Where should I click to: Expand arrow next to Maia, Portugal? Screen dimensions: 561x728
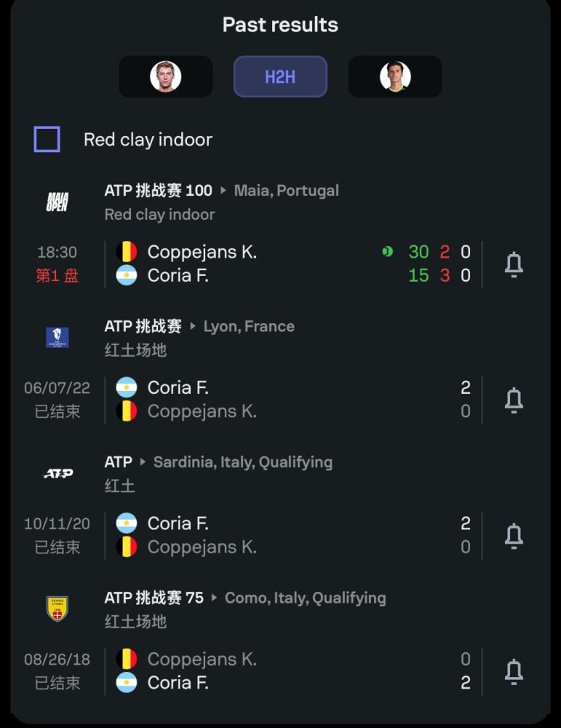223,190
